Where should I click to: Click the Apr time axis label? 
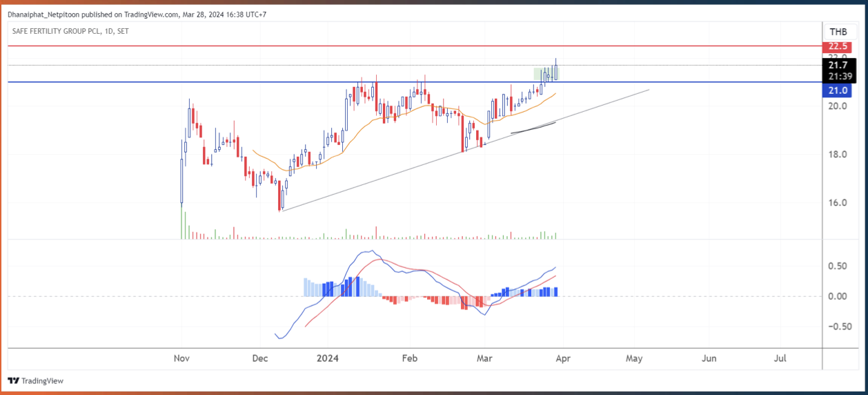coord(564,358)
